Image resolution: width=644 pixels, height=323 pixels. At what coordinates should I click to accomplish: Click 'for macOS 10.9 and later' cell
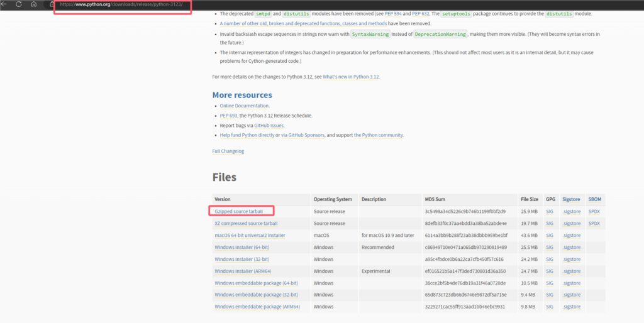(387, 235)
